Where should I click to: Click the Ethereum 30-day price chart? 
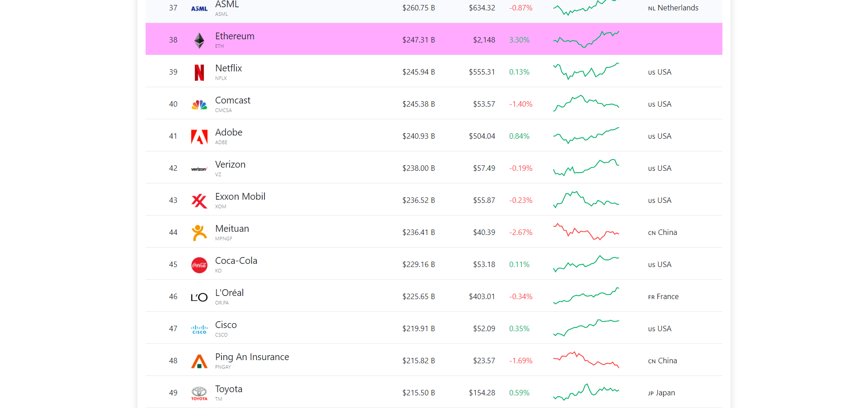click(x=586, y=39)
